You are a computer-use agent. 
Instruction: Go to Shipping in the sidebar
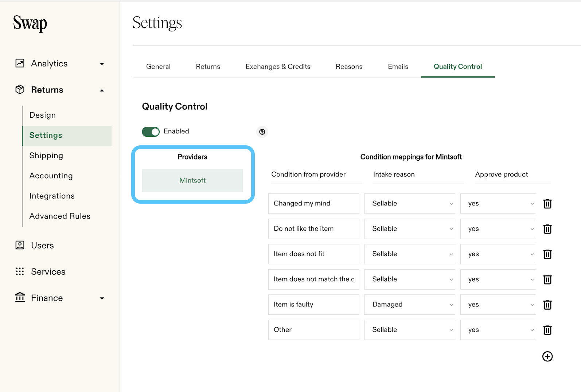pos(46,156)
